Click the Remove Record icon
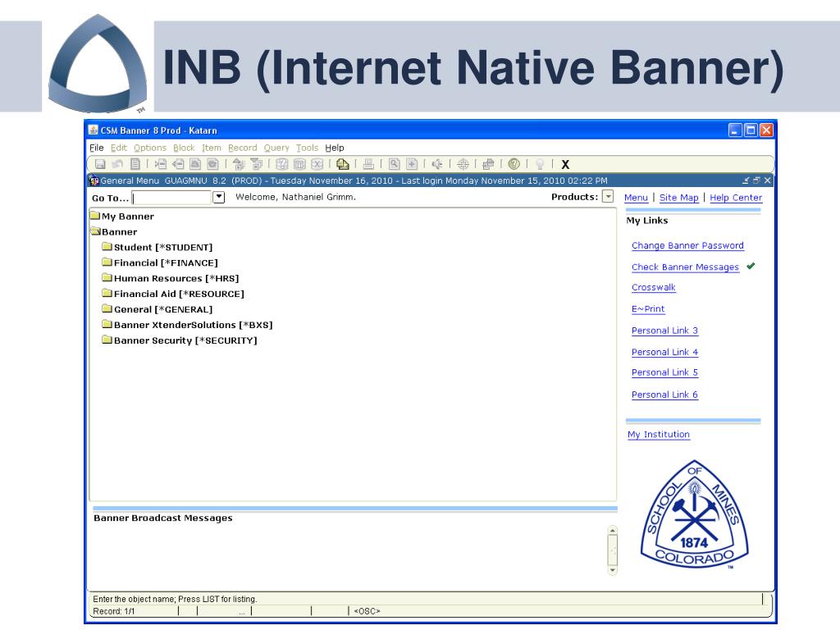Screen dimensions: 840x630 click(178, 164)
